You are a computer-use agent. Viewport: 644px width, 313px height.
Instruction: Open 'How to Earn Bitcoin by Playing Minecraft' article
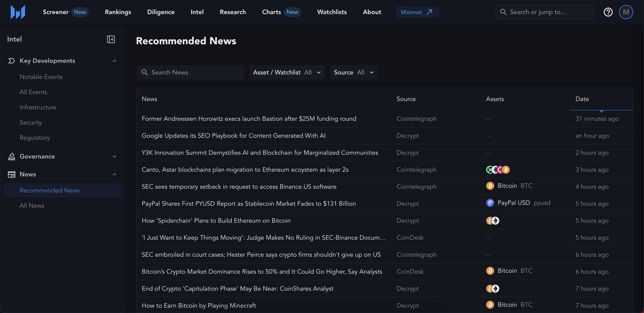[199, 305]
